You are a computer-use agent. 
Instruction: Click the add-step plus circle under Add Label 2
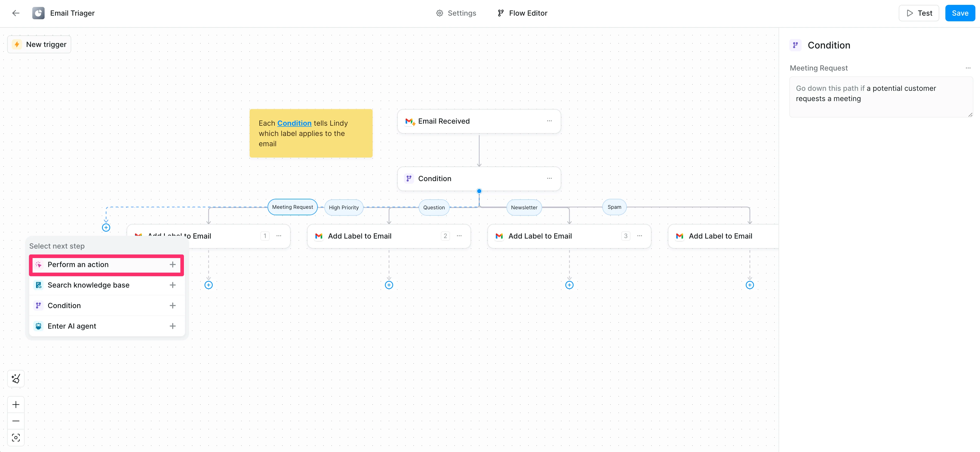point(389,285)
